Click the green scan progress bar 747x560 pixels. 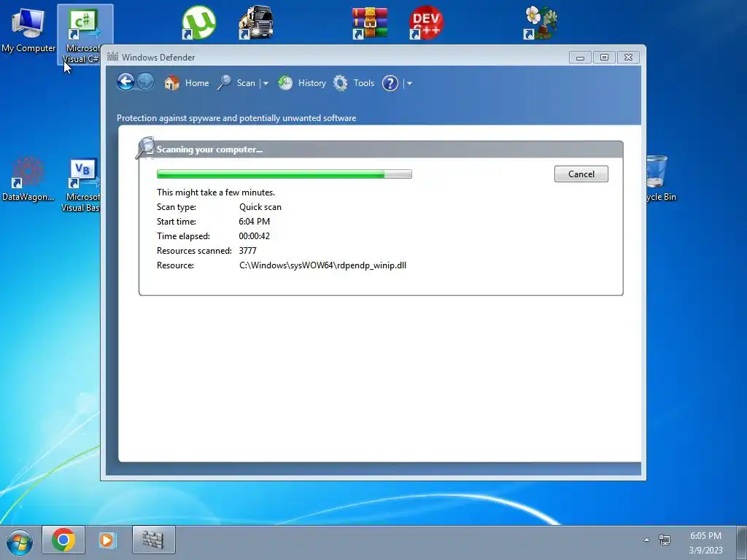(x=285, y=174)
